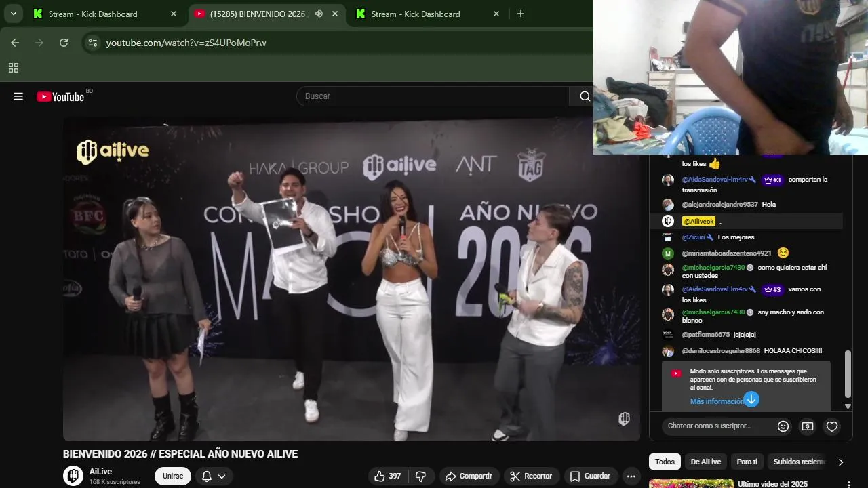Dislike the video
Viewport: 868px width, 488px height.
coord(420,476)
